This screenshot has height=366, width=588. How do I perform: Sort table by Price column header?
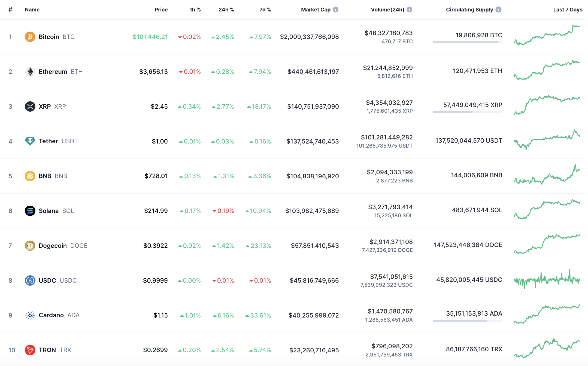[x=161, y=10]
